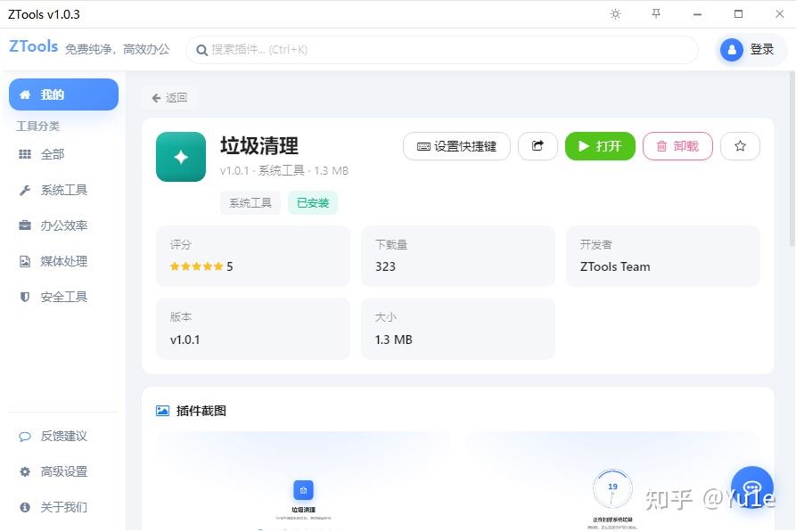Click version value v1.0.1 card
This screenshot has height=532, width=796.
point(253,329)
